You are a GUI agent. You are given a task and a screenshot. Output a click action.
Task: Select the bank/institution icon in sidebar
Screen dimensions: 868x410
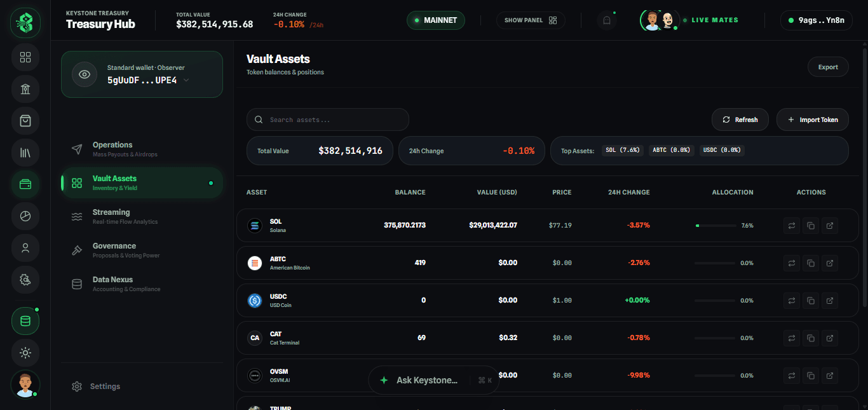point(25,89)
